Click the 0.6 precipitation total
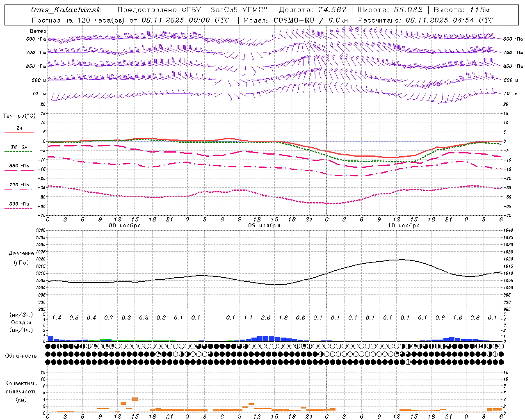525x420 pixels. tap(300, 318)
